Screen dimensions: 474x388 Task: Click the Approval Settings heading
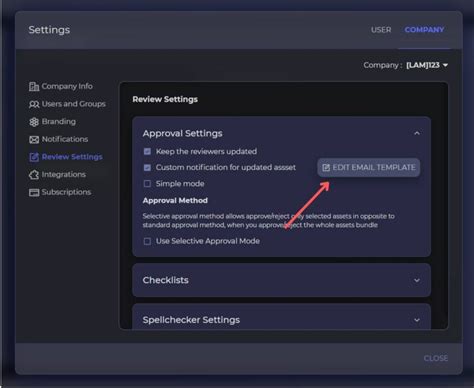[x=182, y=133]
